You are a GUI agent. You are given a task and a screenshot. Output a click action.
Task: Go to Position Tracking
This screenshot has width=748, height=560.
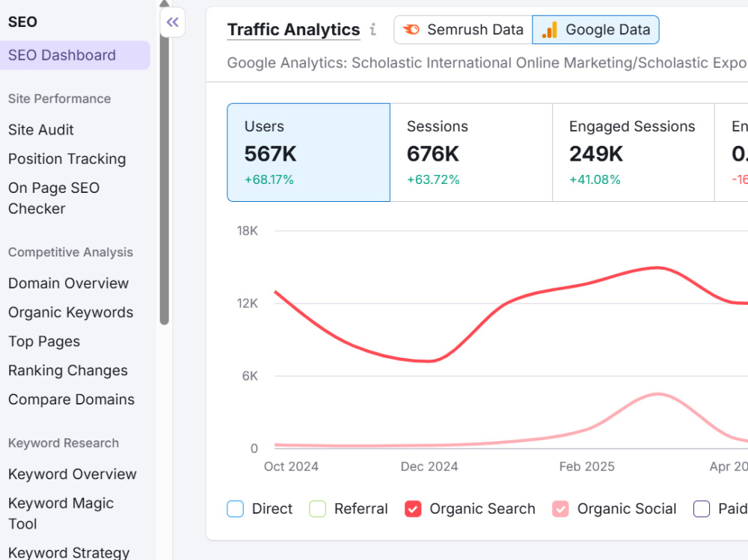click(x=67, y=159)
